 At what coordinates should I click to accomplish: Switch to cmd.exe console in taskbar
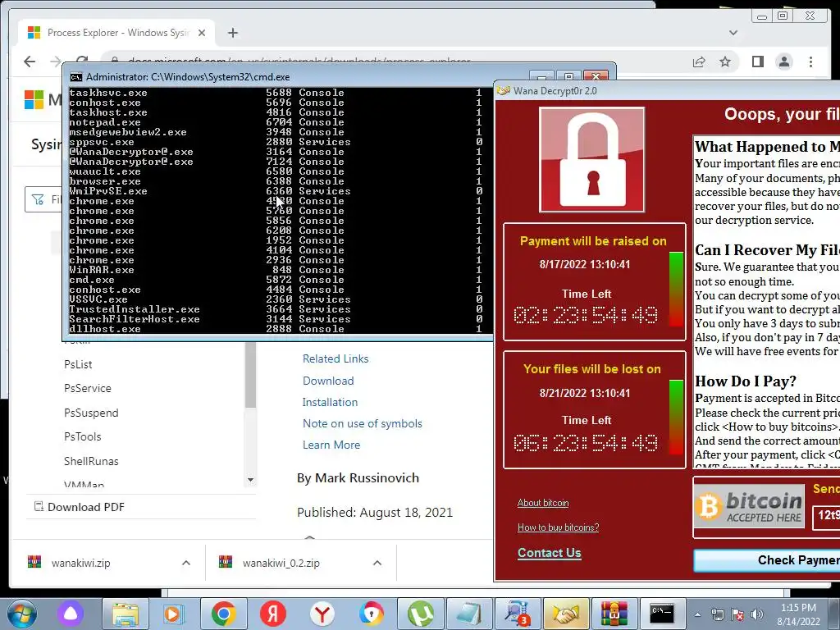point(662,614)
